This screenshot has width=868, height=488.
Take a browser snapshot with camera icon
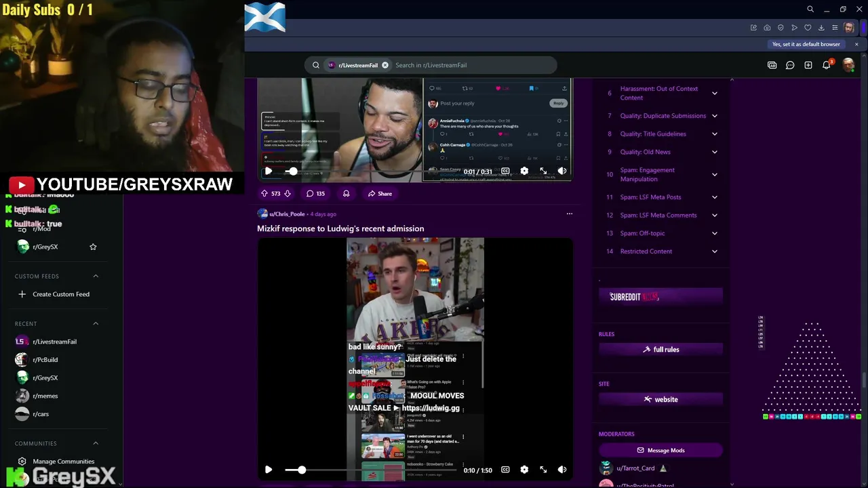(767, 28)
